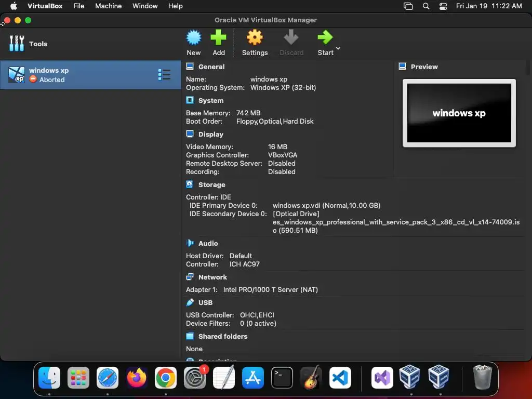The width and height of the screenshot is (532, 399).
Task: Click the Display section monitor icon
Action: tap(190, 134)
